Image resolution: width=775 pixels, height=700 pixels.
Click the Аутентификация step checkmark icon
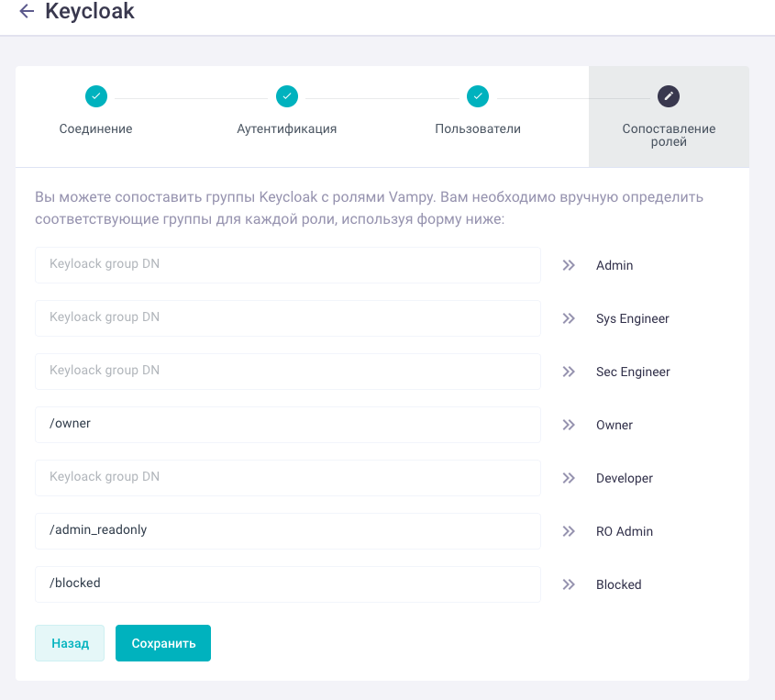[x=287, y=95]
